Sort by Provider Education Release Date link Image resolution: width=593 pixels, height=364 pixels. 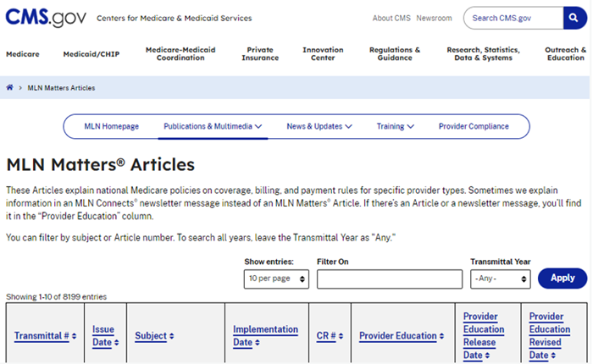[484, 336]
